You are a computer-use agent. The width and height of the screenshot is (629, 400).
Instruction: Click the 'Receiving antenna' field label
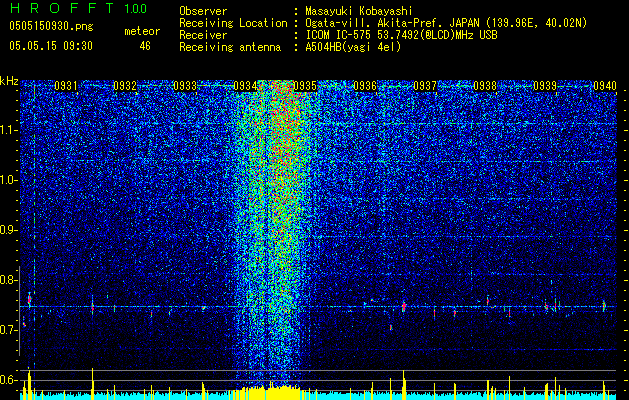pyautogui.click(x=230, y=47)
